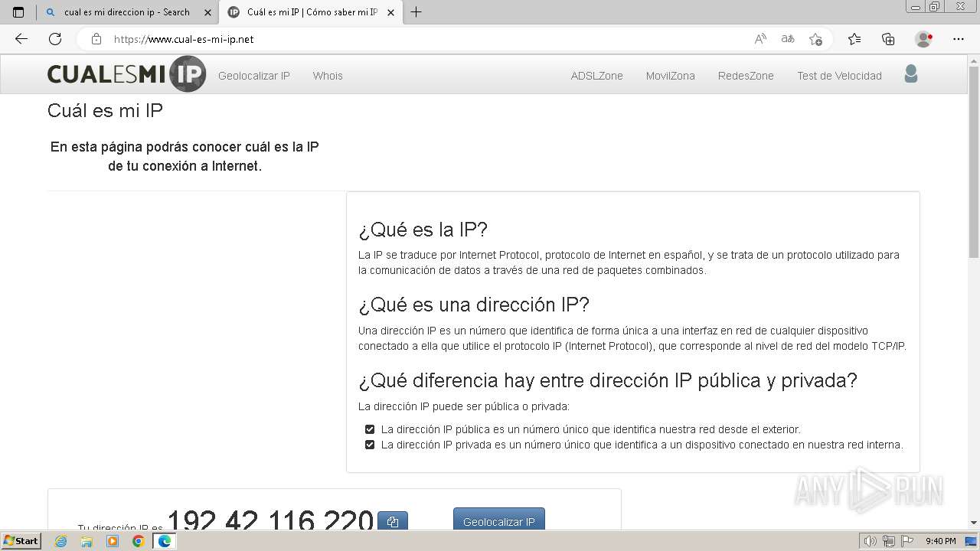
Task: Click the scrollbar down arrow
Action: coord(974,523)
